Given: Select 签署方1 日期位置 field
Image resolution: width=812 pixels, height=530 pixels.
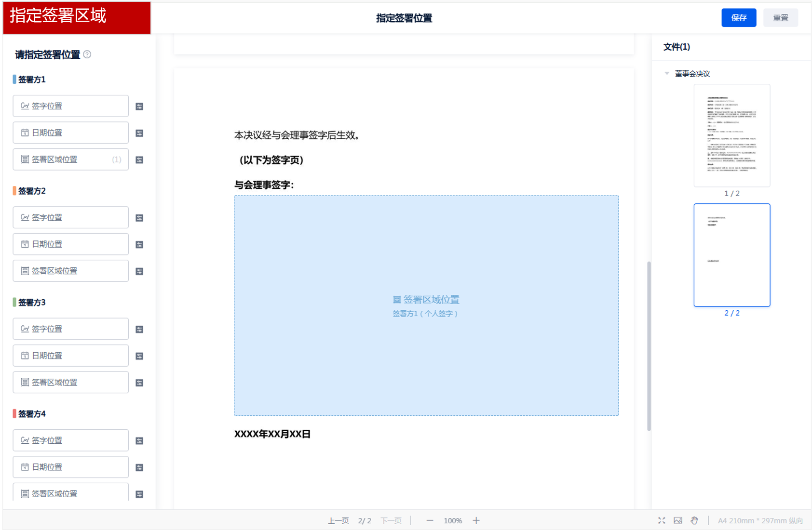Looking at the screenshot, I should click(71, 132).
